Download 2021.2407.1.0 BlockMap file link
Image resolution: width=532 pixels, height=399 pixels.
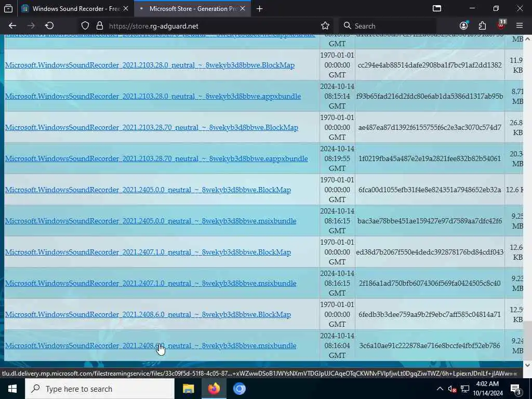click(x=148, y=252)
